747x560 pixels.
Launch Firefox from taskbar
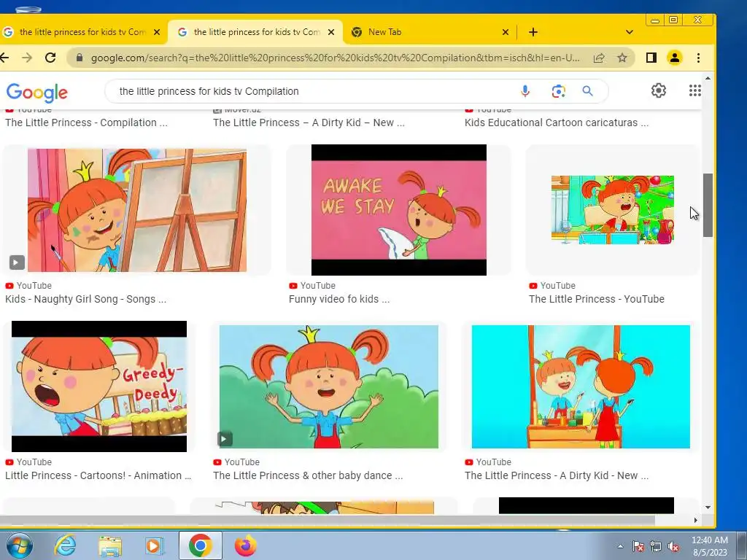(245, 545)
